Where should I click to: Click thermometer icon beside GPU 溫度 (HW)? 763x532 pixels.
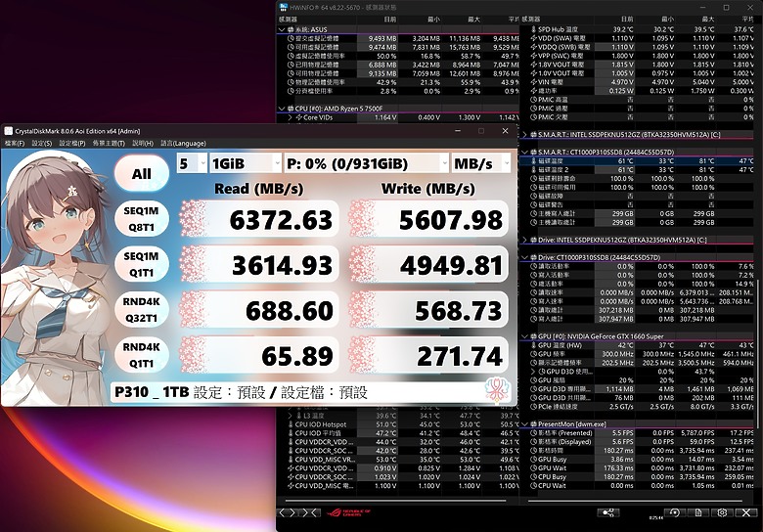[533, 345]
